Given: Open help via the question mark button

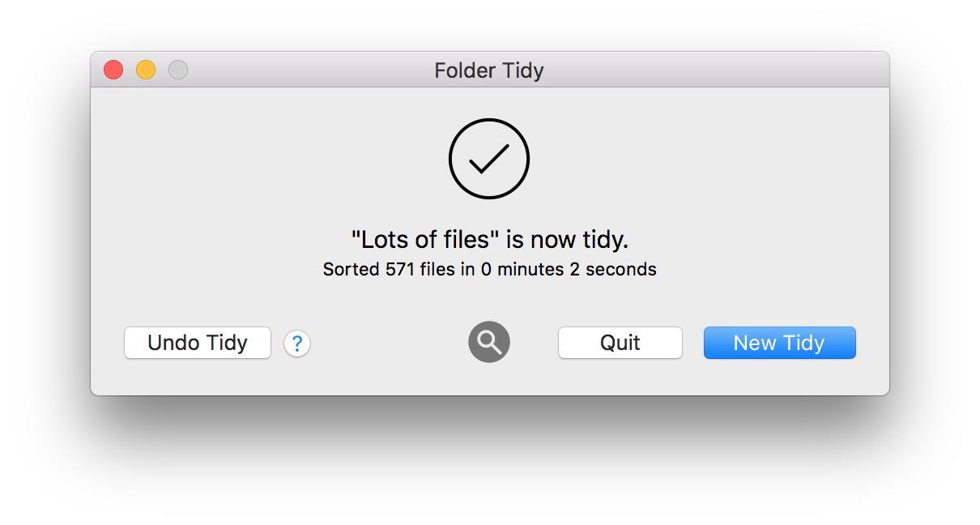Looking at the screenshot, I should (x=297, y=344).
